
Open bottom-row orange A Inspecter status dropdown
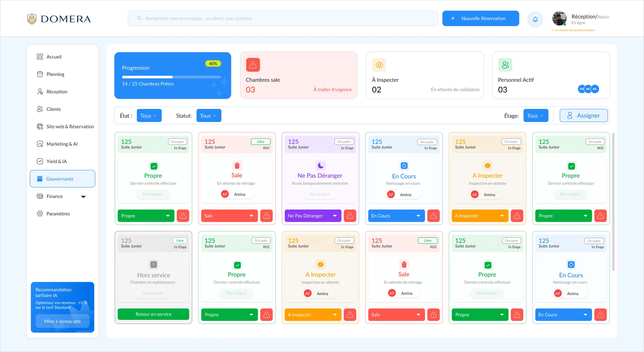(x=313, y=314)
